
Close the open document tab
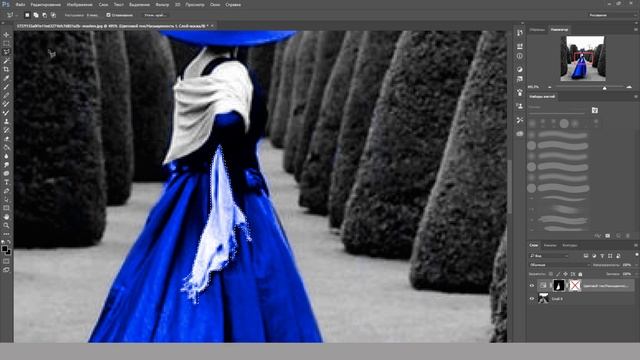click(x=212, y=26)
